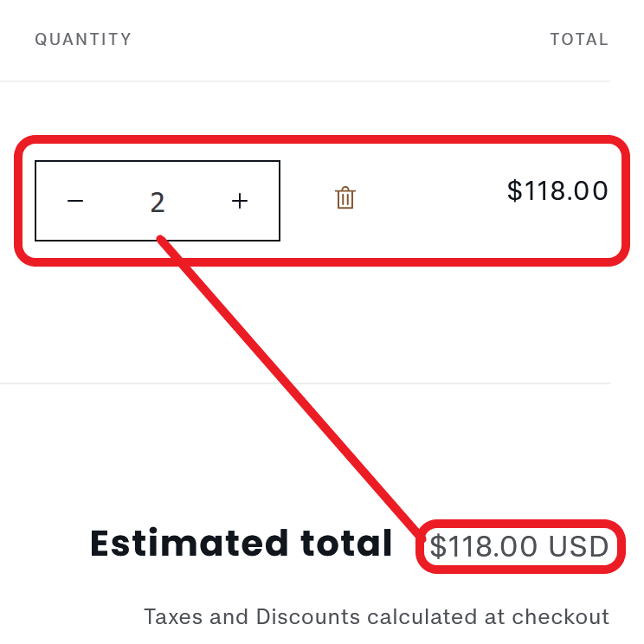The width and height of the screenshot is (644, 644).
Task: Click the bold Estimated total label
Action: 241,544
